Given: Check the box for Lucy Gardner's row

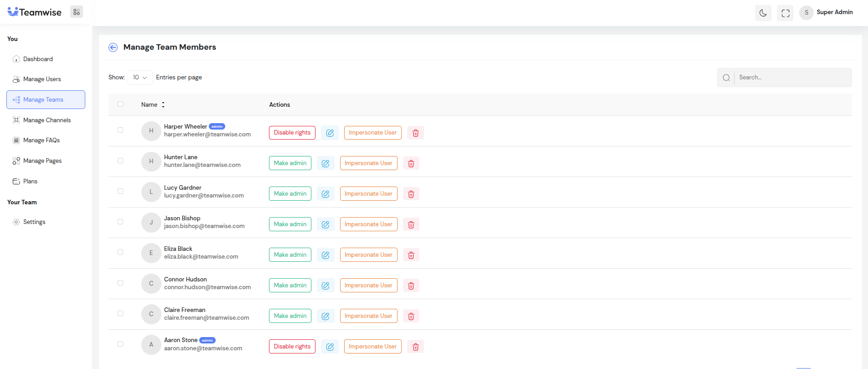Looking at the screenshot, I should (x=120, y=191).
